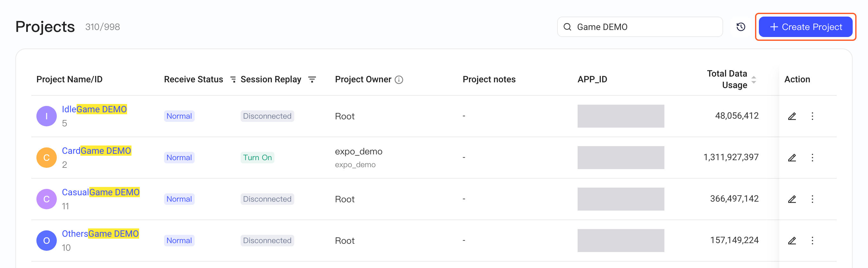
Task: Click the Project Owner info icon
Action: click(399, 80)
